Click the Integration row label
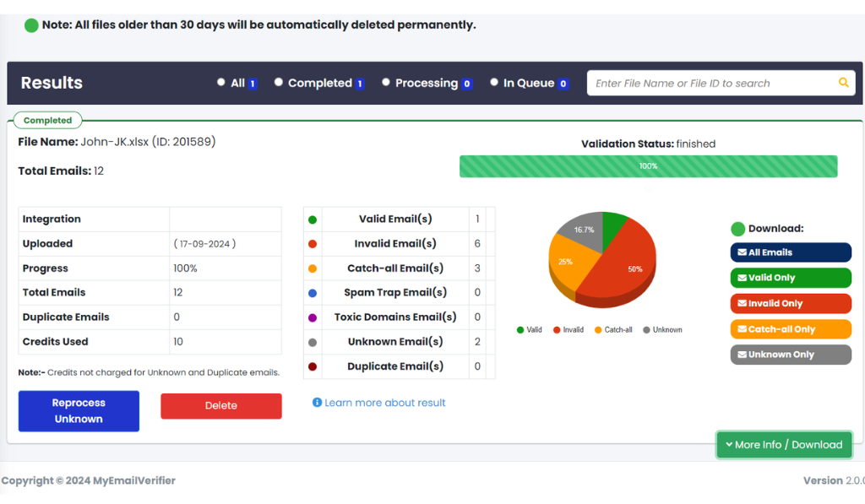865x504 pixels. click(x=52, y=219)
